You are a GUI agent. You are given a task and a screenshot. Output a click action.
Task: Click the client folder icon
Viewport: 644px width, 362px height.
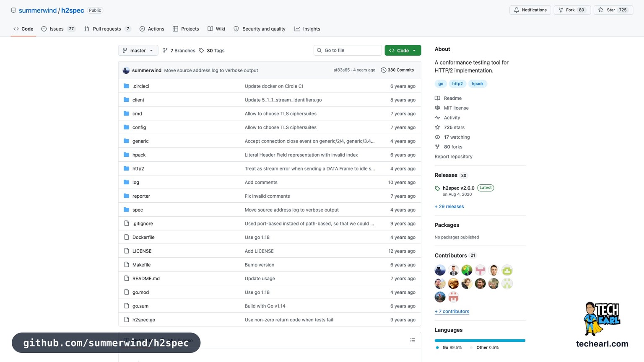[x=126, y=100]
